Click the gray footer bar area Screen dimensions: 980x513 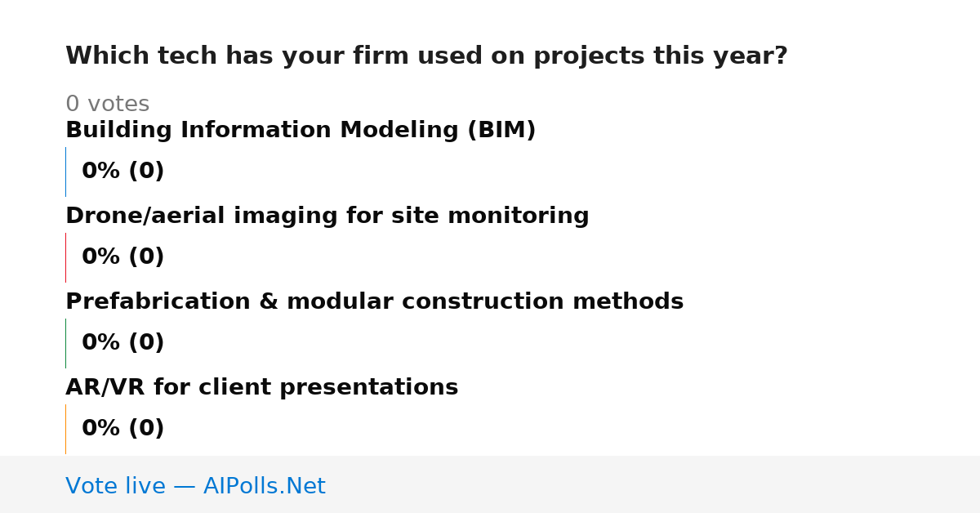[490, 484]
